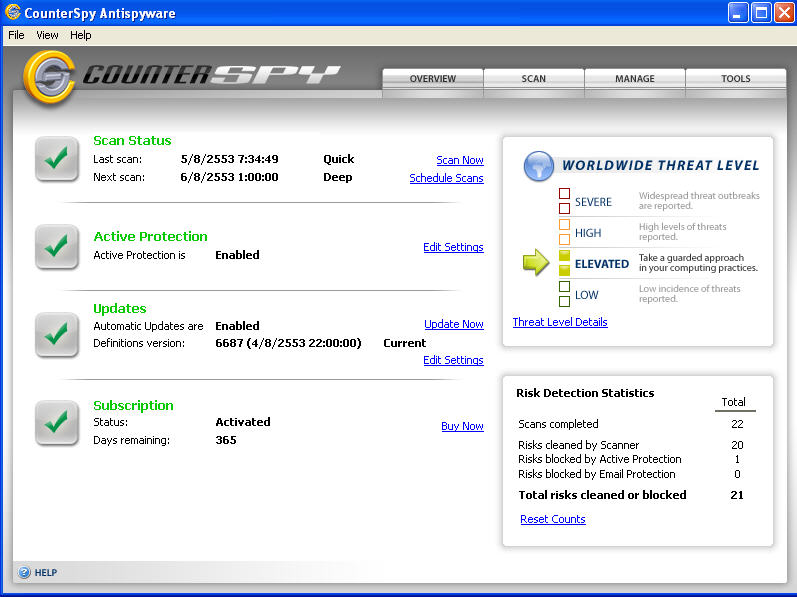Click the HELP label at bottom
Image resolution: width=797 pixels, height=597 pixels.
(x=46, y=573)
